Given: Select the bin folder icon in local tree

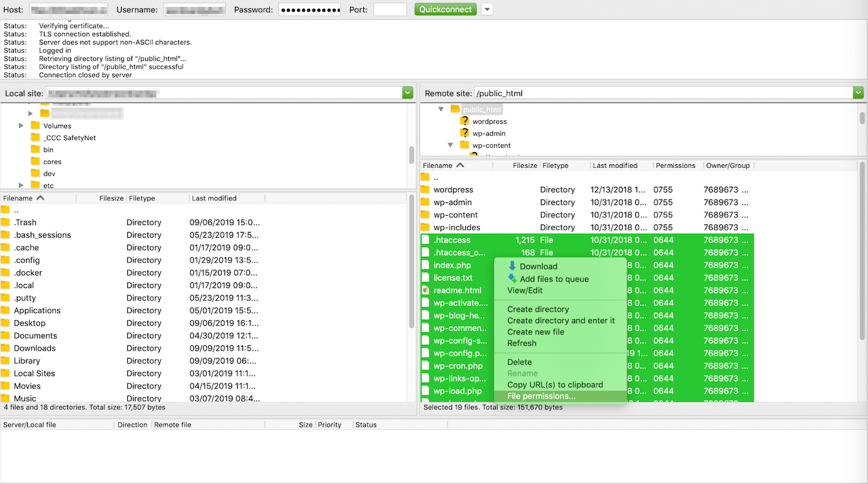Looking at the screenshot, I should click(x=36, y=149).
